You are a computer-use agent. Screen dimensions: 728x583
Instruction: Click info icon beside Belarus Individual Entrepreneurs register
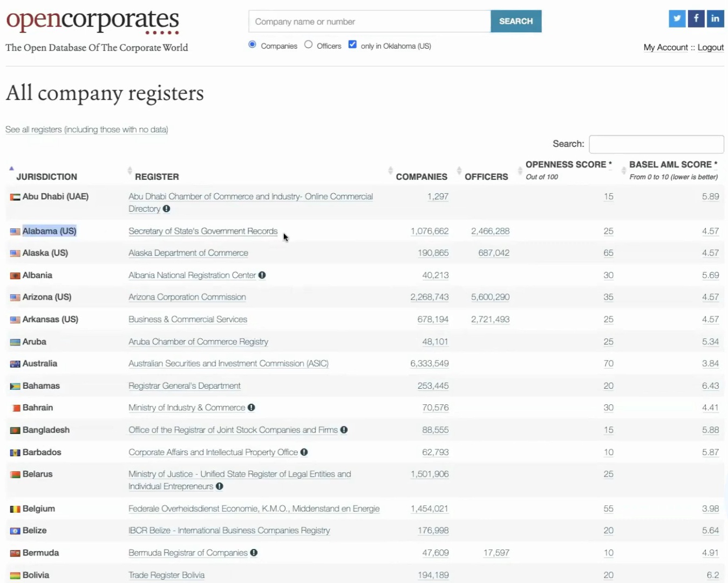[220, 486]
